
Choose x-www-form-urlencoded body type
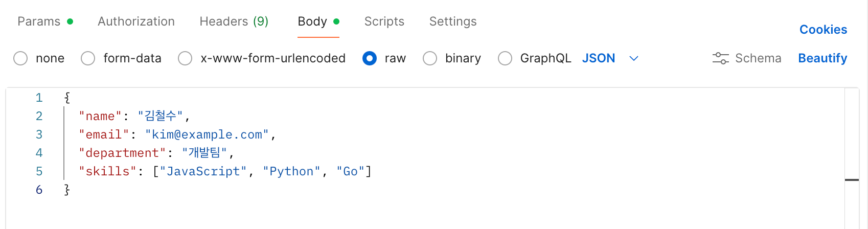[185, 58]
